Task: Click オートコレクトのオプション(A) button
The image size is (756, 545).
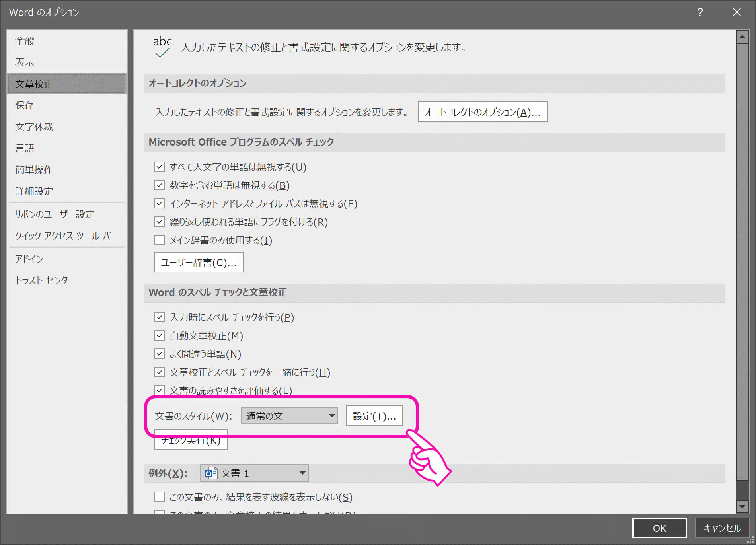Action: point(482,112)
